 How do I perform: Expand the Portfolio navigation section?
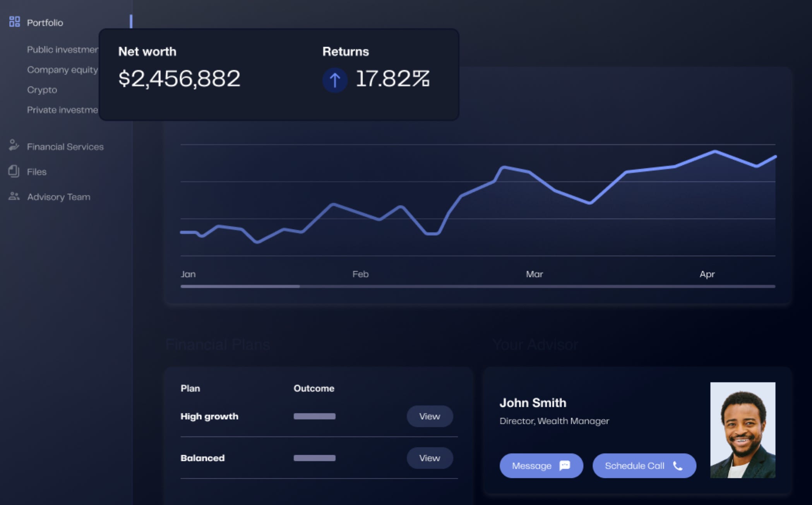[45, 22]
